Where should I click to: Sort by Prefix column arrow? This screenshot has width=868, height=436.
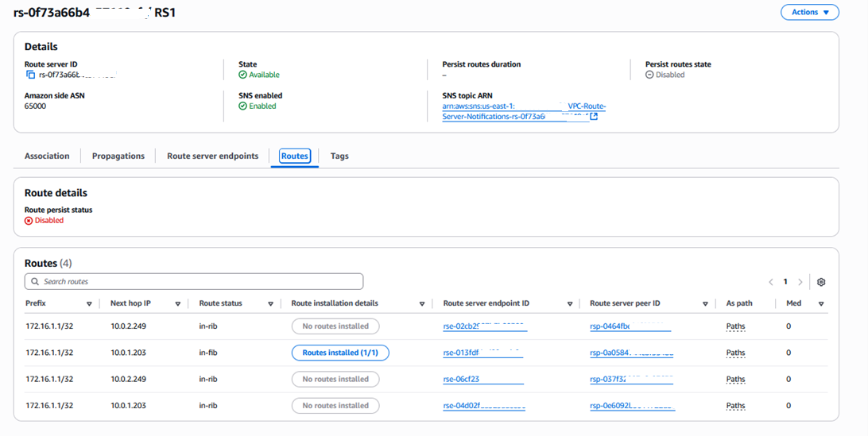click(x=89, y=303)
